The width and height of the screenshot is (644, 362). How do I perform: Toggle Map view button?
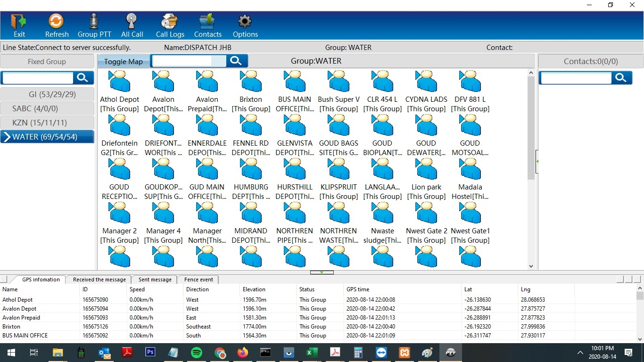coord(124,61)
